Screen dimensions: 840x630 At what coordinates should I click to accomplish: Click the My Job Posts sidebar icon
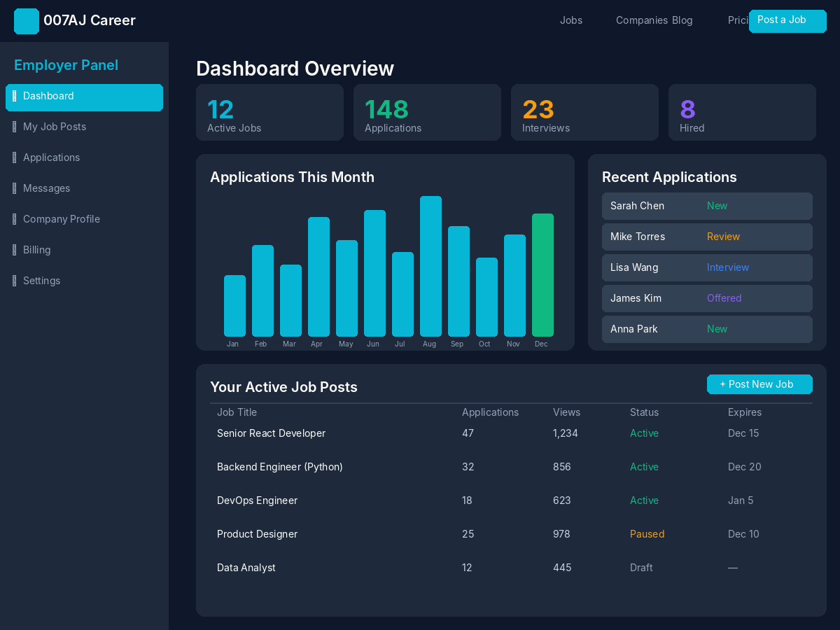[x=15, y=127]
